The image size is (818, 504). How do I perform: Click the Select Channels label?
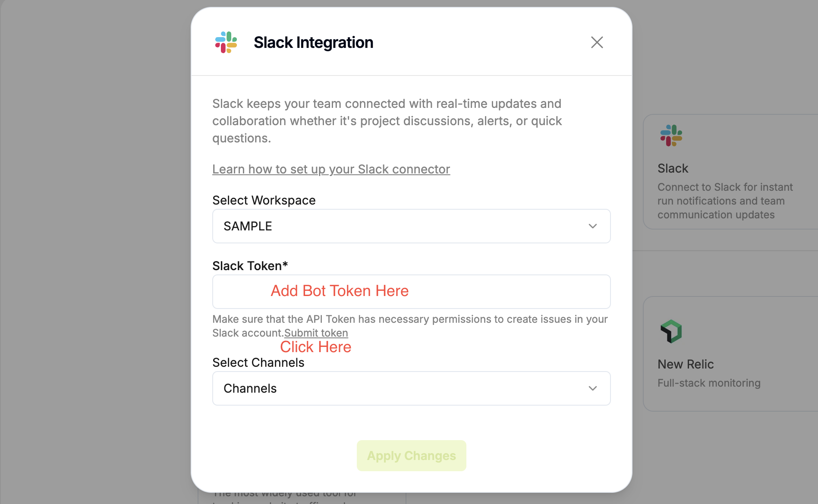click(x=258, y=362)
